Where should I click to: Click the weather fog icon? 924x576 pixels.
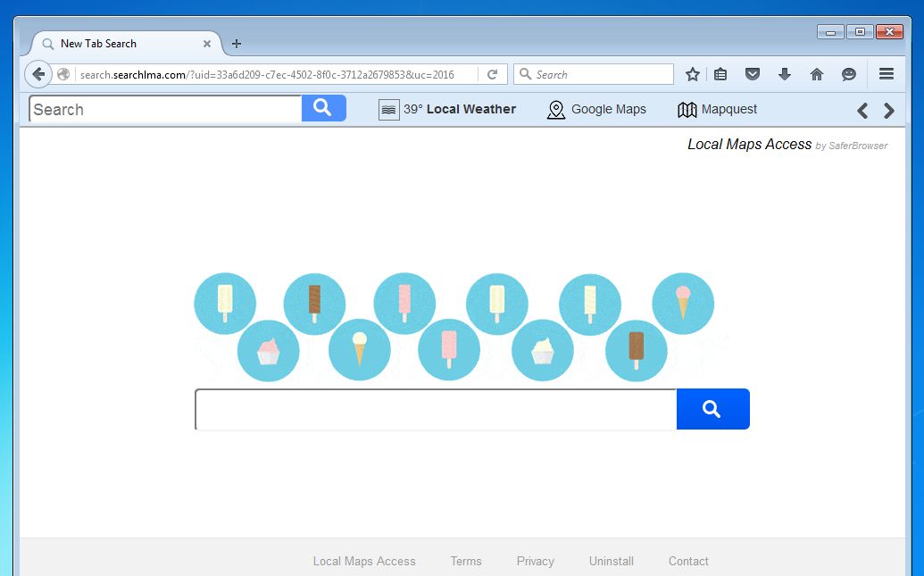tap(389, 110)
